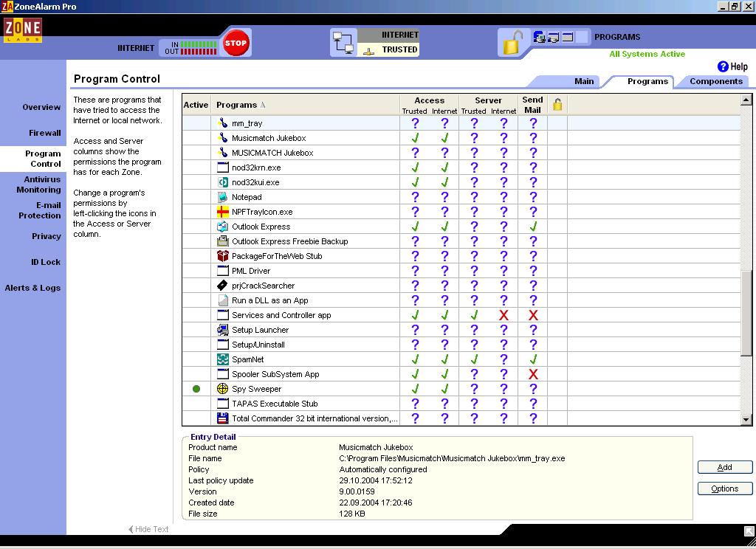756x549 pixels.
Task: Switch to the Components tab
Action: pyautogui.click(x=716, y=81)
